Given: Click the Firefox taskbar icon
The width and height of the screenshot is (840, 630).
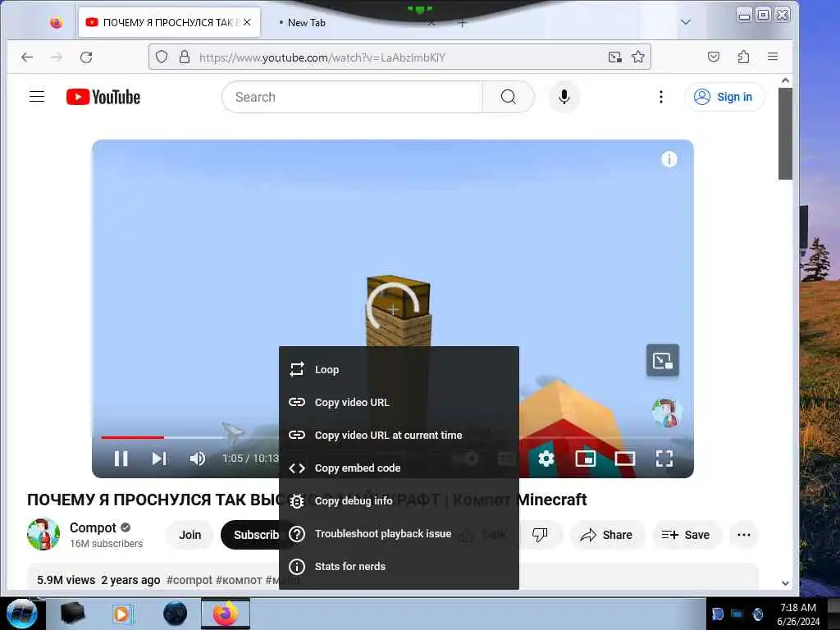Looking at the screenshot, I should (226, 614).
